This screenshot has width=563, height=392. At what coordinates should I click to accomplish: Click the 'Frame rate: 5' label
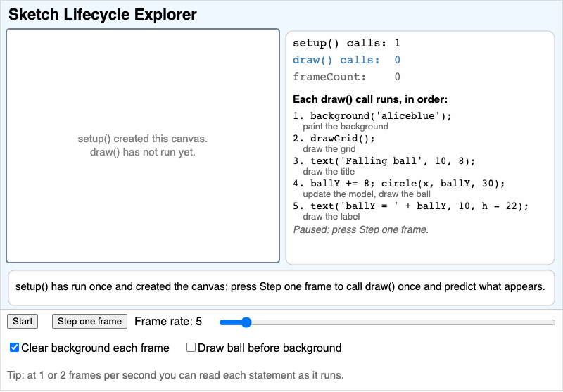(x=168, y=322)
